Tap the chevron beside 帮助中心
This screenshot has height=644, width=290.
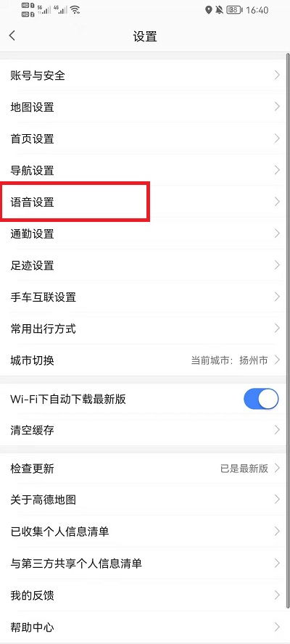277,627
